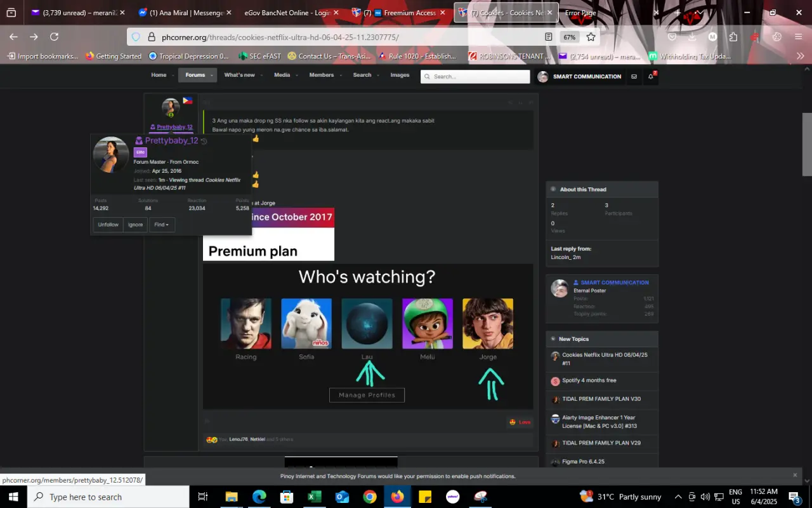Open the taskbar volume speaker icon
The height and width of the screenshot is (508, 812).
click(705, 497)
